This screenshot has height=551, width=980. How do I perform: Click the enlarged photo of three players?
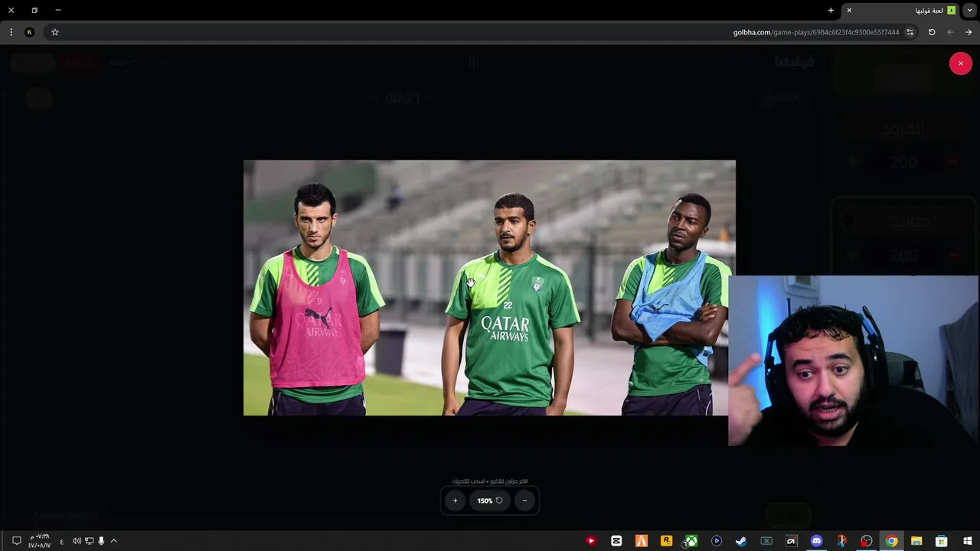click(x=489, y=288)
